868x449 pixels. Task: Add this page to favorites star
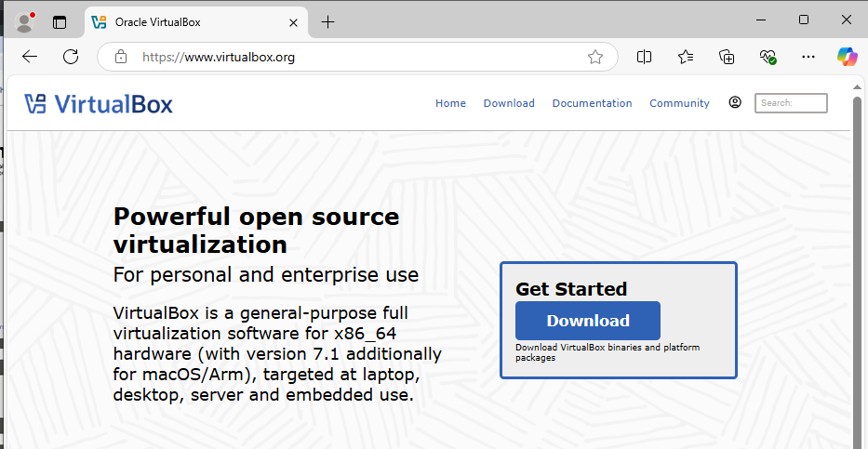(x=595, y=57)
